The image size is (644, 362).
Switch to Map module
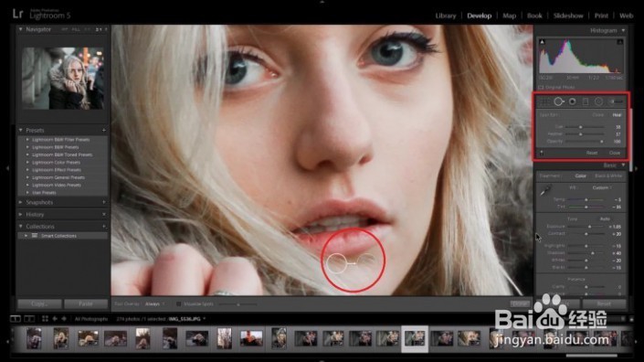pyautogui.click(x=510, y=16)
